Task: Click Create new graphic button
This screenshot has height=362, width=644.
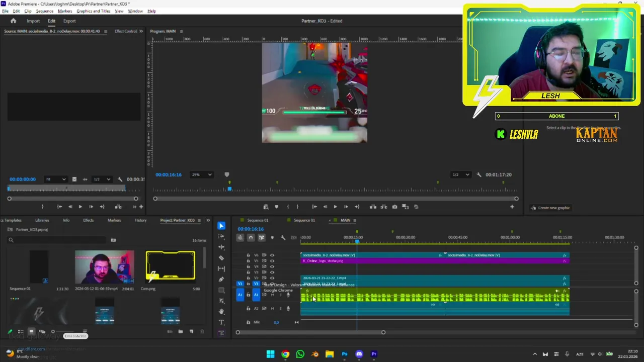Action: pyautogui.click(x=550, y=208)
